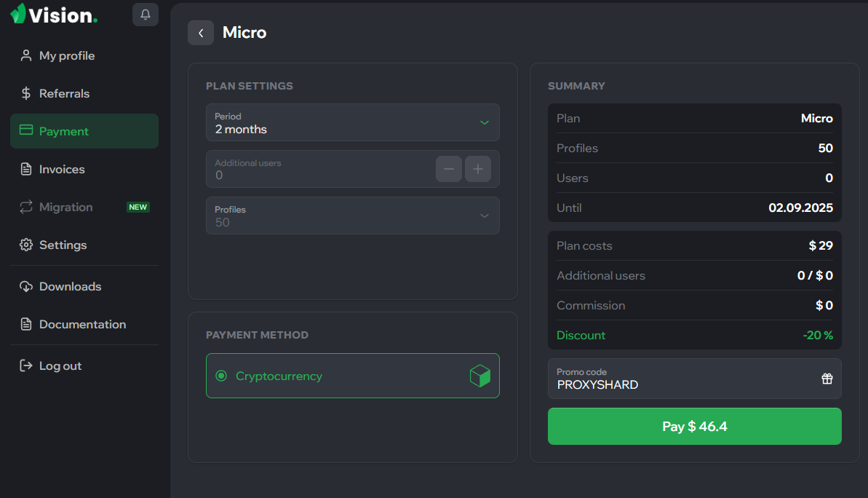Click the Vision logo
Image resolution: width=868 pixels, height=498 pixels.
[x=54, y=15]
